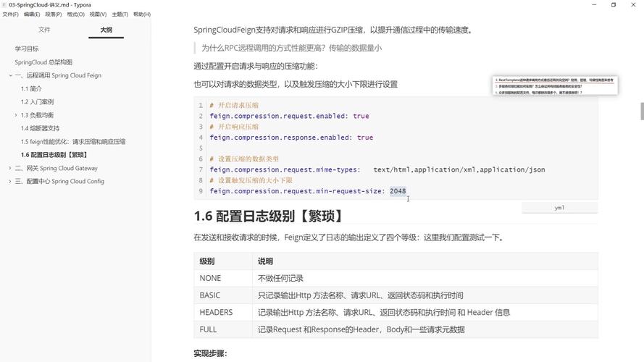Select 一、远程调用 Spring Cloud Feign heading
This screenshot has width=644, height=362.
(x=58, y=75)
